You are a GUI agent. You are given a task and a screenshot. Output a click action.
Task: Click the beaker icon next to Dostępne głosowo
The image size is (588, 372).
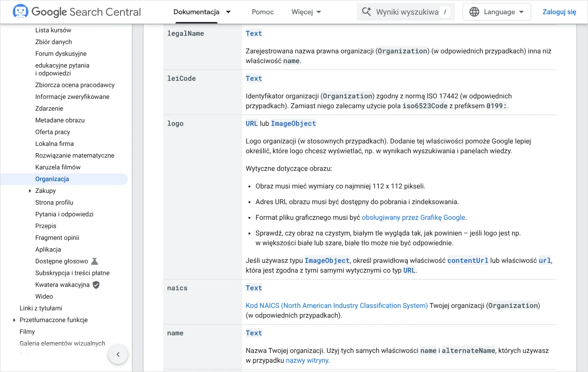pos(95,261)
